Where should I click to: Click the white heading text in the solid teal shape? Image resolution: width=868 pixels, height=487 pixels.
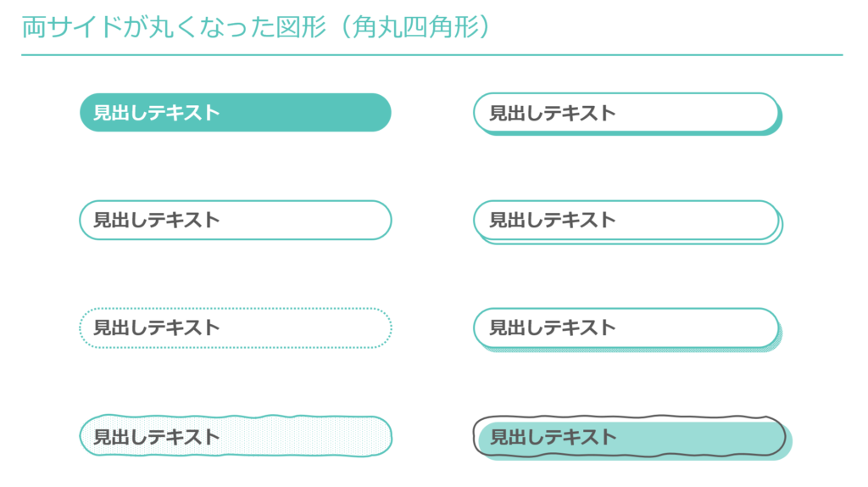point(156,113)
